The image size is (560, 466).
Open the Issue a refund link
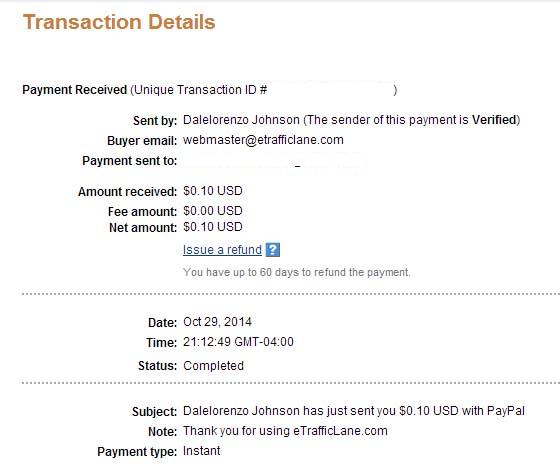coord(222,250)
